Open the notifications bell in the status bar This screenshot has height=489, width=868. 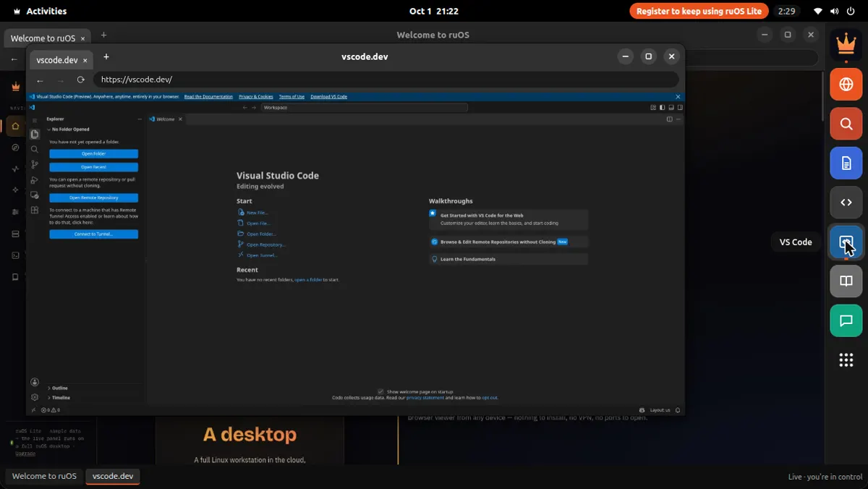(x=678, y=410)
